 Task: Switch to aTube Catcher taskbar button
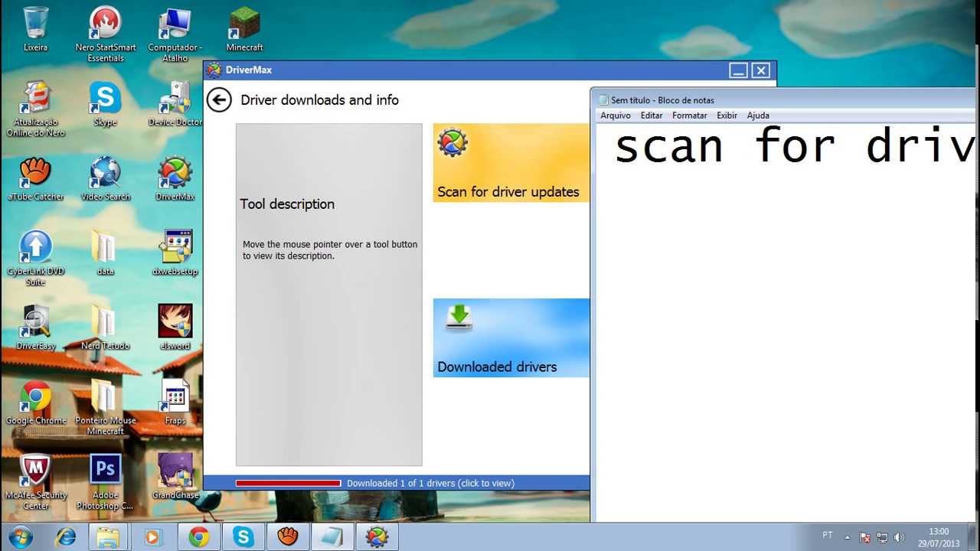click(288, 537)
